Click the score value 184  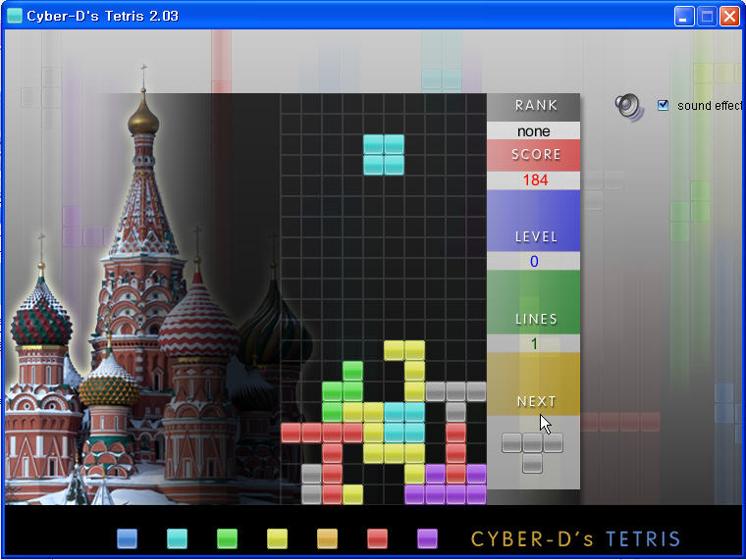point(535,180)
